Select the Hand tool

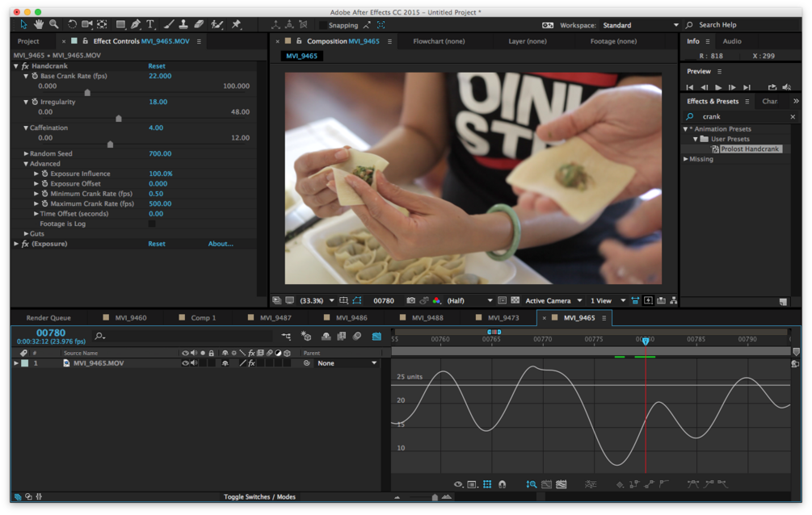[39, 24]
